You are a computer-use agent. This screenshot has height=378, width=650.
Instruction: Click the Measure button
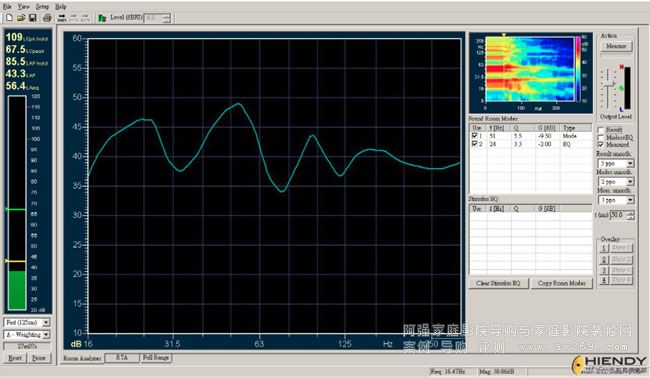tap(616, 46)
